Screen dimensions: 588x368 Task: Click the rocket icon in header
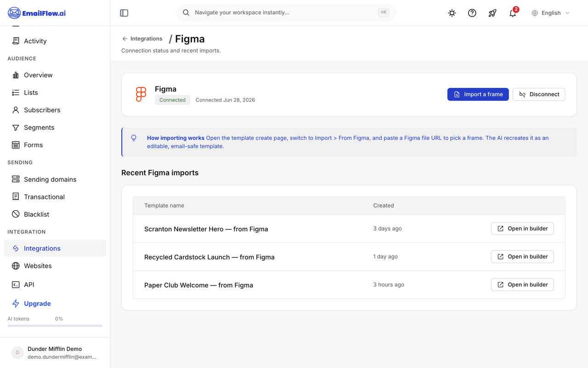(x=492, y=13)
